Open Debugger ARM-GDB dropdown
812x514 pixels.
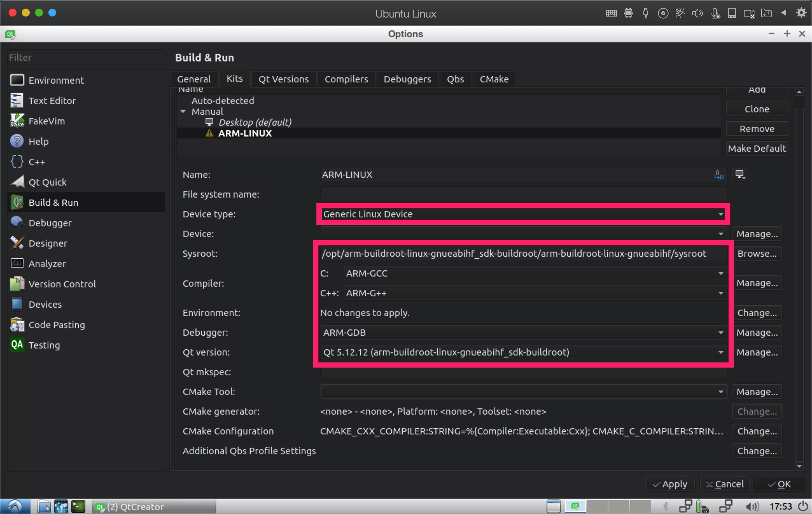pos(523,332)
